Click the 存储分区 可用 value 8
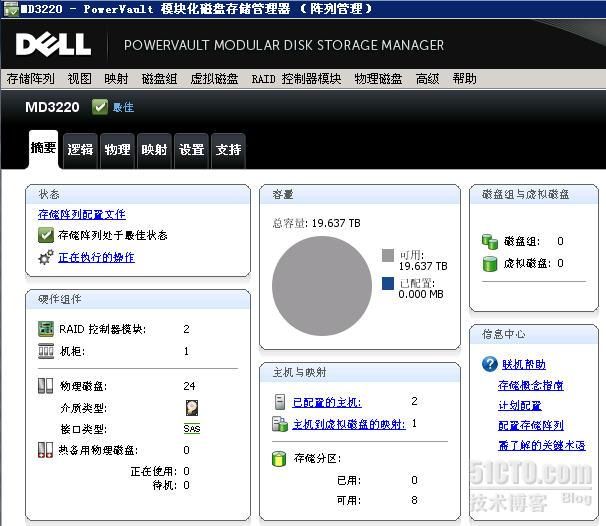 pyautogui.click(x=414, y=500)
